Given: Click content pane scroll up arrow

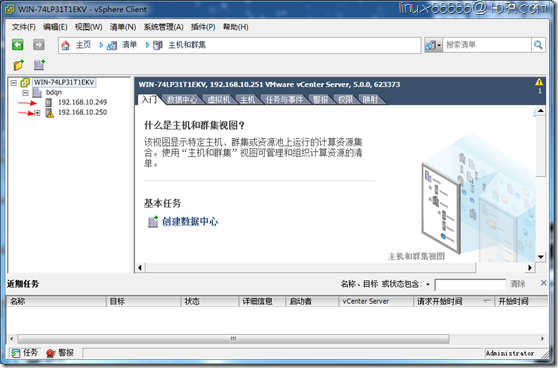Looking at the screenshot, I should pos(541,111).
